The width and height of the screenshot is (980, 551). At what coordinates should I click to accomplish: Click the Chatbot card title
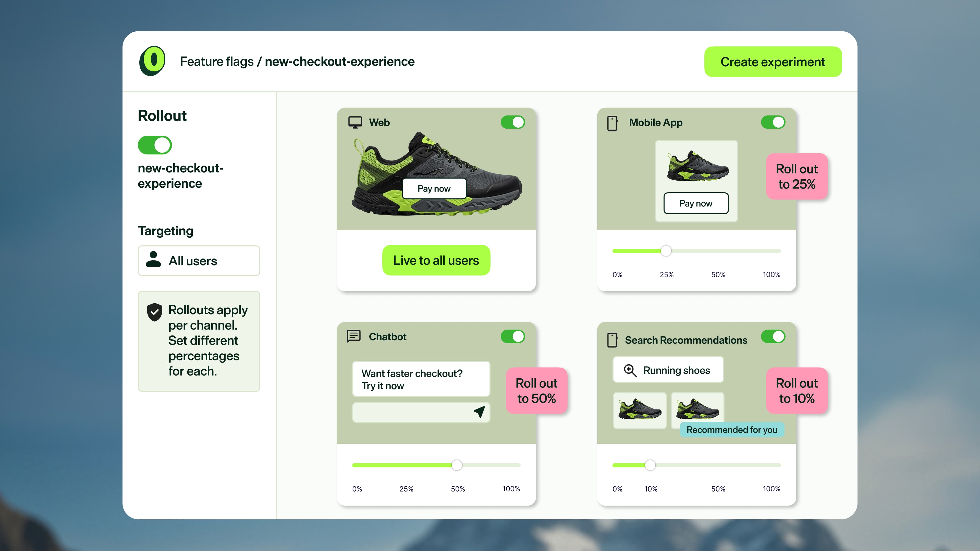point(388,336)
